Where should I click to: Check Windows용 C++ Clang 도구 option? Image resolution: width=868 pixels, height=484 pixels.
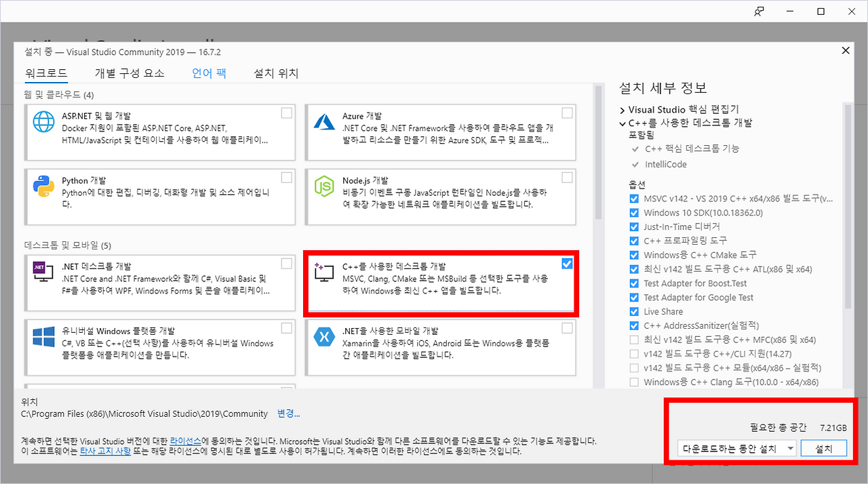coord(634,382)
